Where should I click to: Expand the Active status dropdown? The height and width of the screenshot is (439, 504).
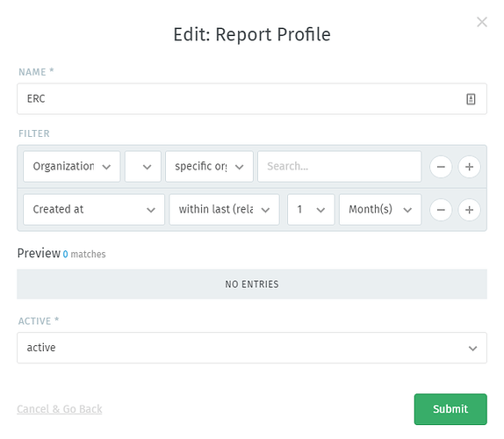coord(252,348)
